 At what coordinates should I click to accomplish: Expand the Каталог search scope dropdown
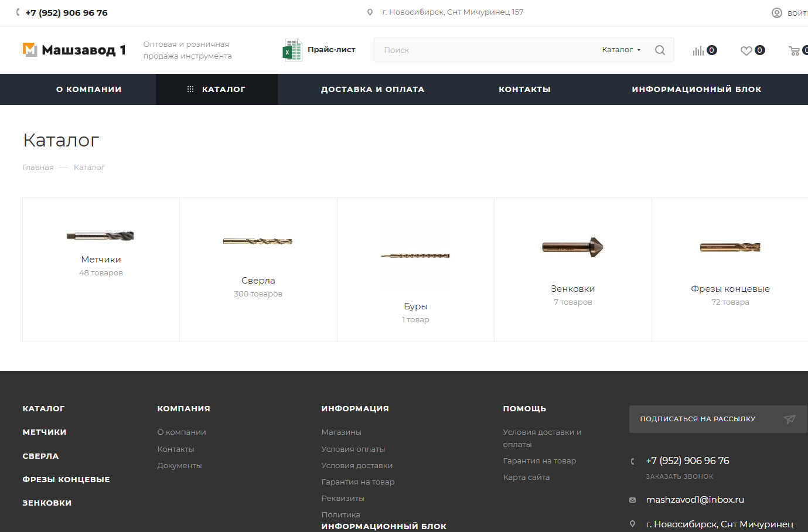tap(621, 50)
